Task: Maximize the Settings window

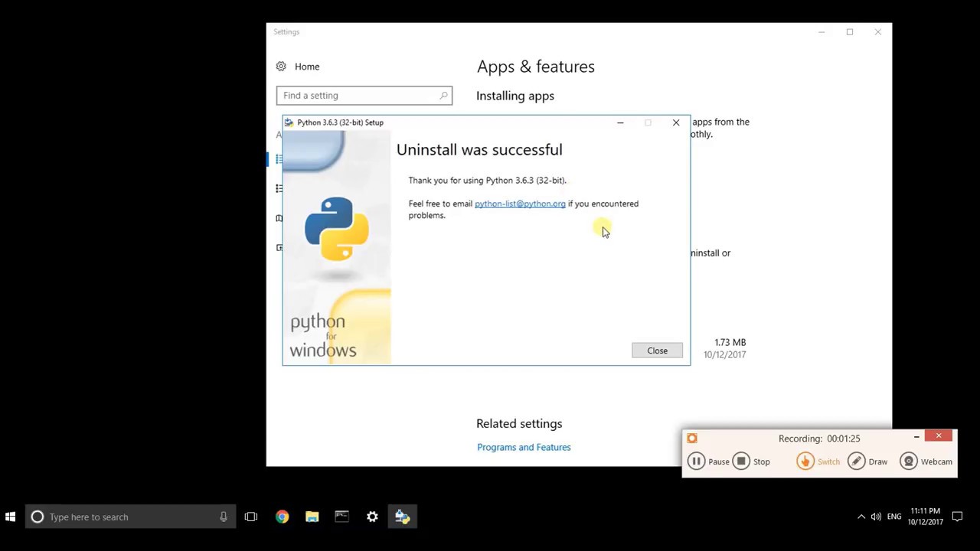Action: point(850,32)
